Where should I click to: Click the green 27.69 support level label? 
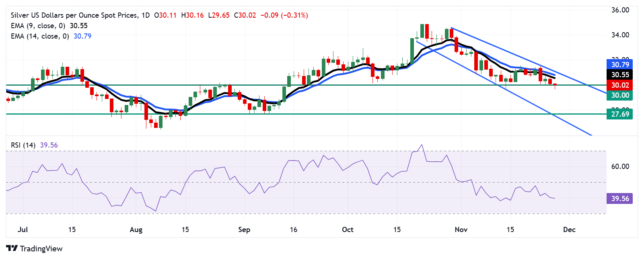[x=619, y=114]
